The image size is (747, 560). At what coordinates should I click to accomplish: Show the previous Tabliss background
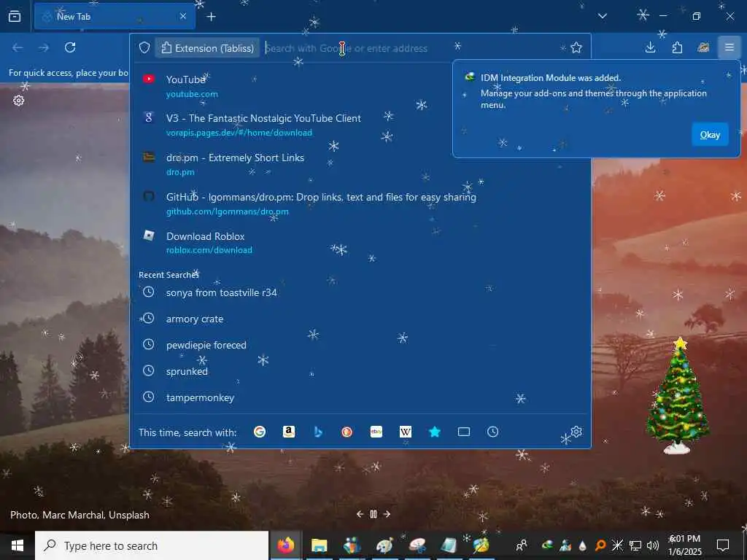[x=360, y=514]
